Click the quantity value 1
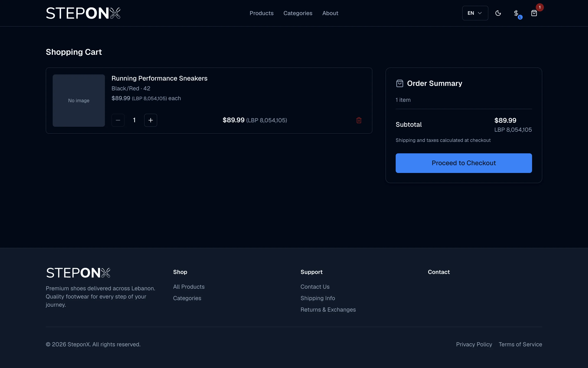The height and width of the screenshot is (368, 588). (134, 120)
